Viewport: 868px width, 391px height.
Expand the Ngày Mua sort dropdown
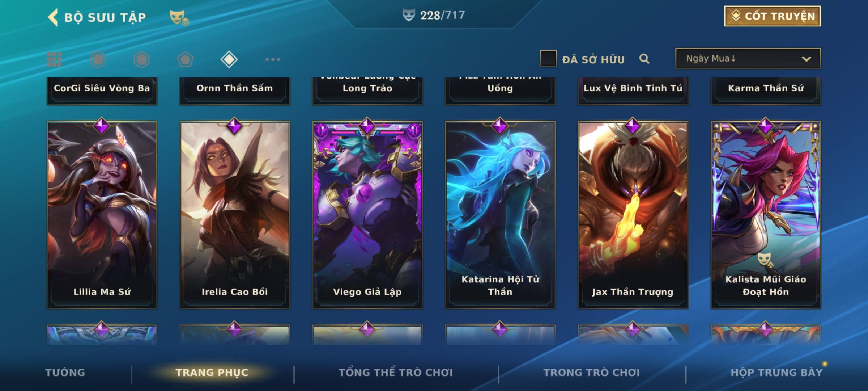(748, 58)
